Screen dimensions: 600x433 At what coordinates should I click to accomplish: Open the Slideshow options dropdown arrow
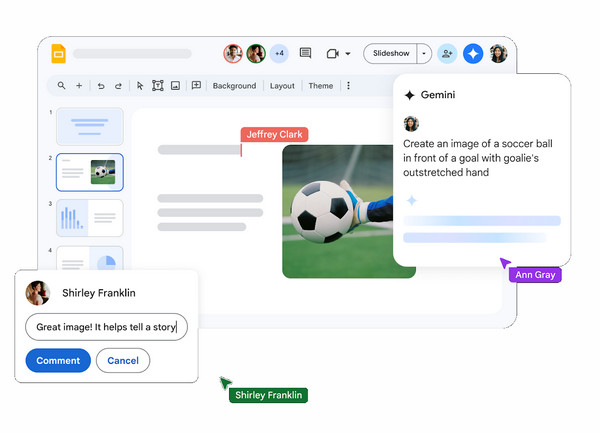[424, 54]
